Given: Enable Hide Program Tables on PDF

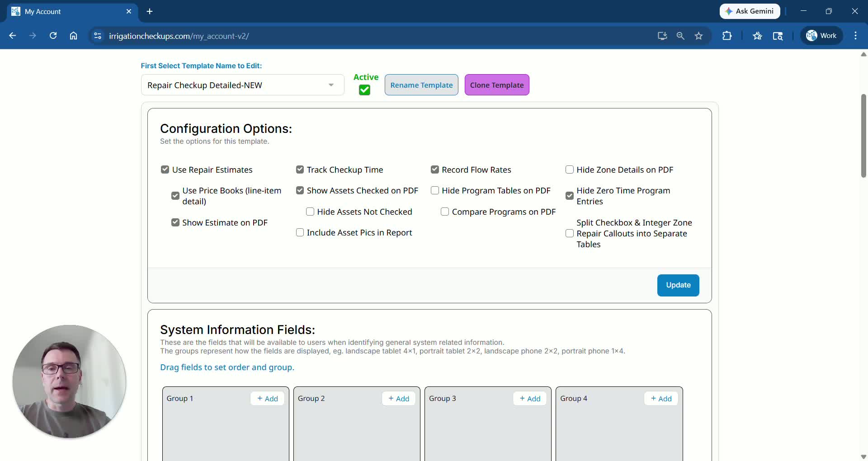Looking at the screenshot, I should (x=435, y=190).
